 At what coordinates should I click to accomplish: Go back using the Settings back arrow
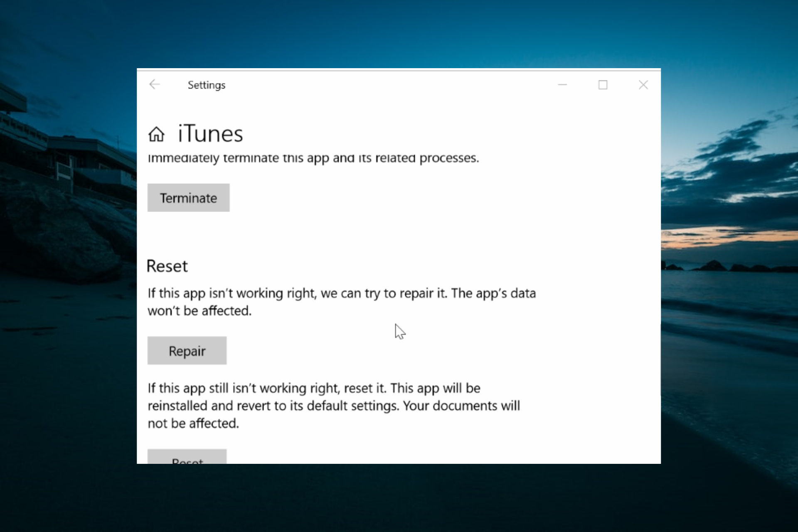coord(155,85)
